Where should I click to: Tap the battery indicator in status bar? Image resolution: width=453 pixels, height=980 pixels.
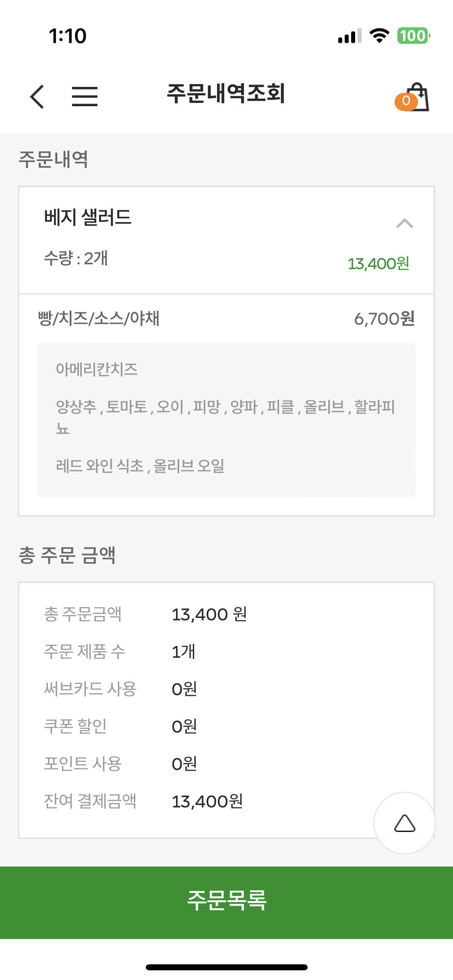pyautogui.click(x=414, y=36)
